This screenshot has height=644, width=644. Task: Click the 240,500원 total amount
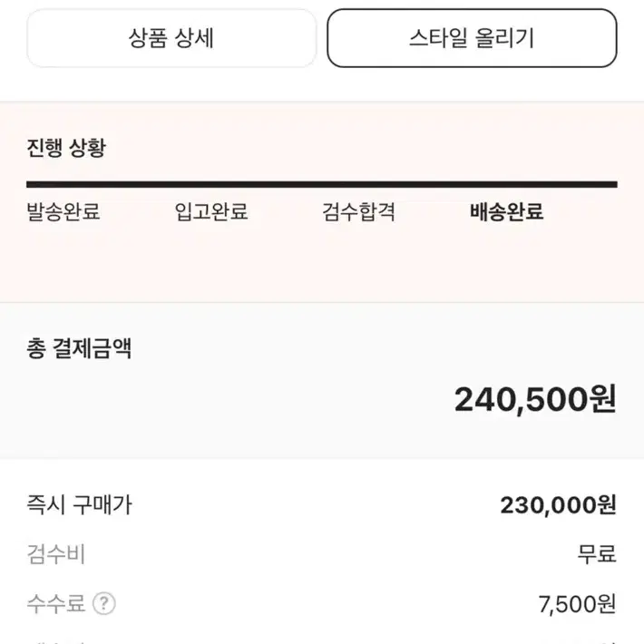point(535,399)
